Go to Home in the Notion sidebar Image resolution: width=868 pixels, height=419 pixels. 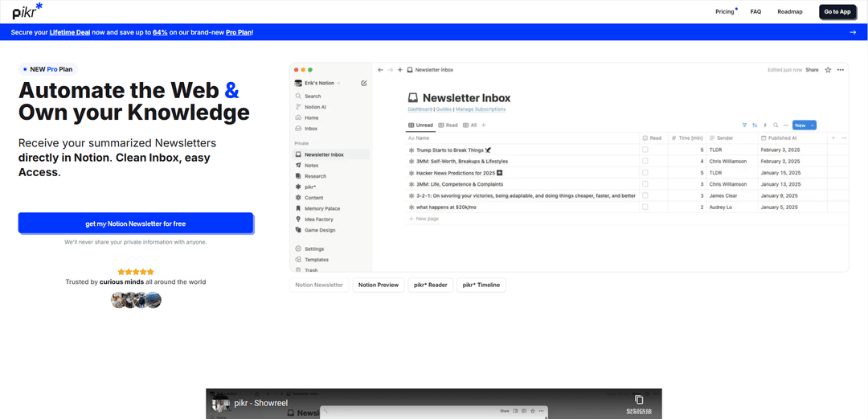[311, 117]
